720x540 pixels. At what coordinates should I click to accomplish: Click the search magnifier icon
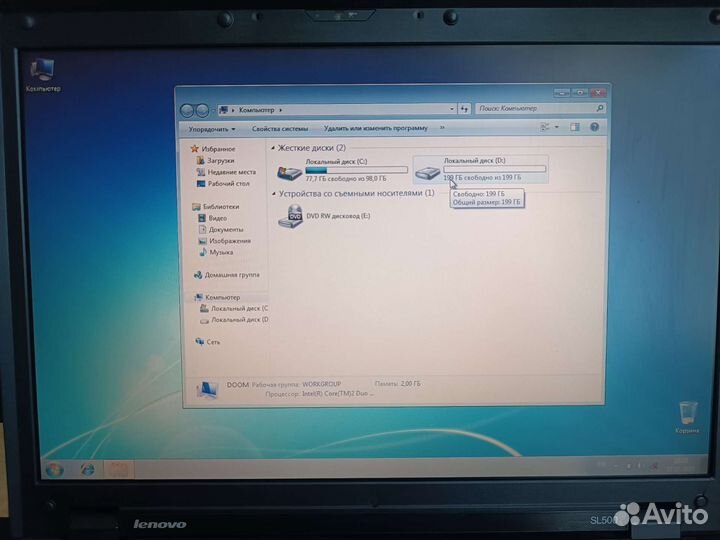pos(599,108)
